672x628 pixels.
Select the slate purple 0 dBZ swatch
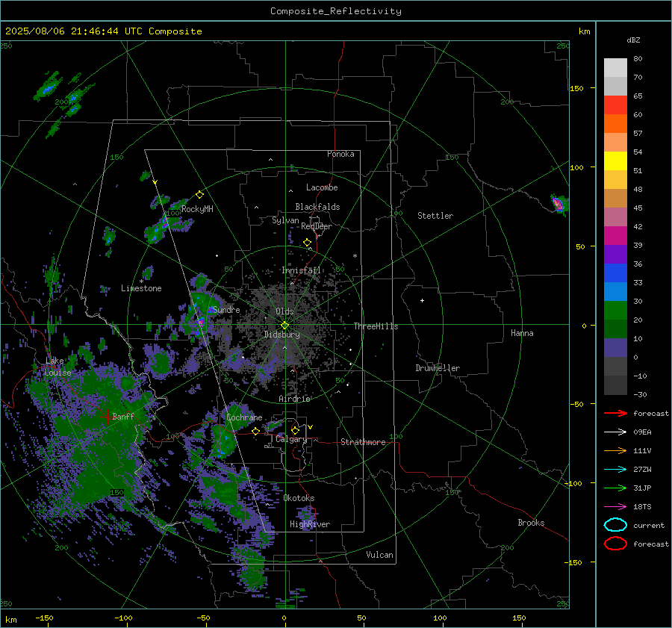tap(615, 347)
